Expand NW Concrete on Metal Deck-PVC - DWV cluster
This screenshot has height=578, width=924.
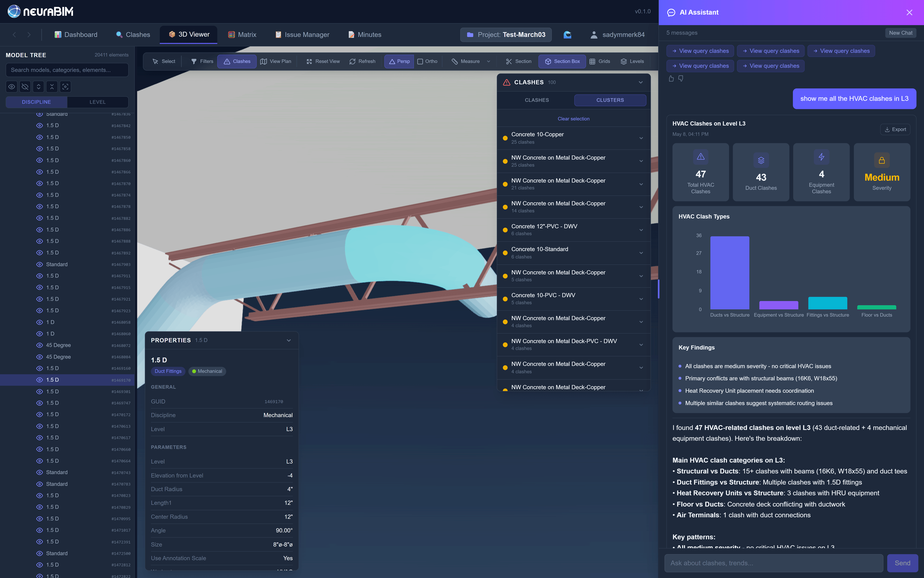pos(641,345)
